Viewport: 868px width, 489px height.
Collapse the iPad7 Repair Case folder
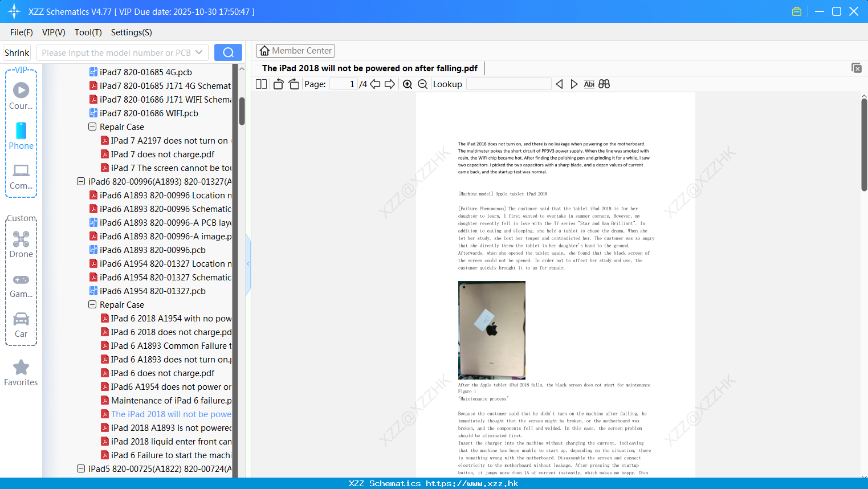[92, 127]
